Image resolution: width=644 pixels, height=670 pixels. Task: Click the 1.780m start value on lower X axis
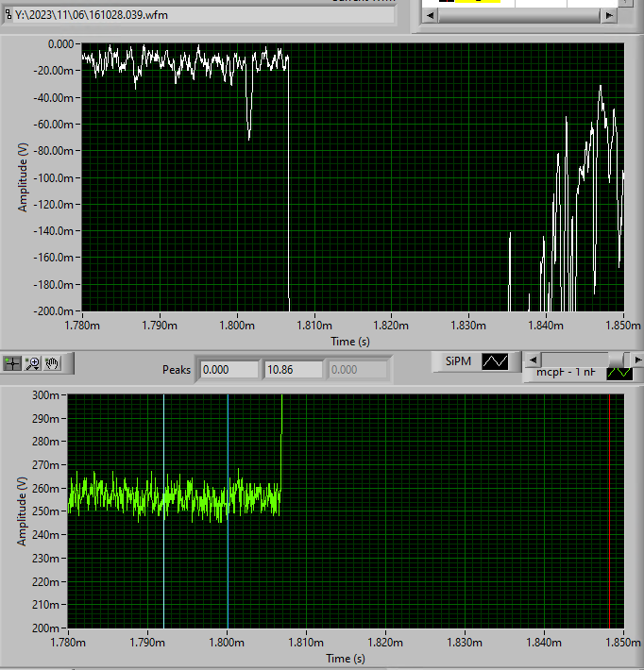(68, 643)
